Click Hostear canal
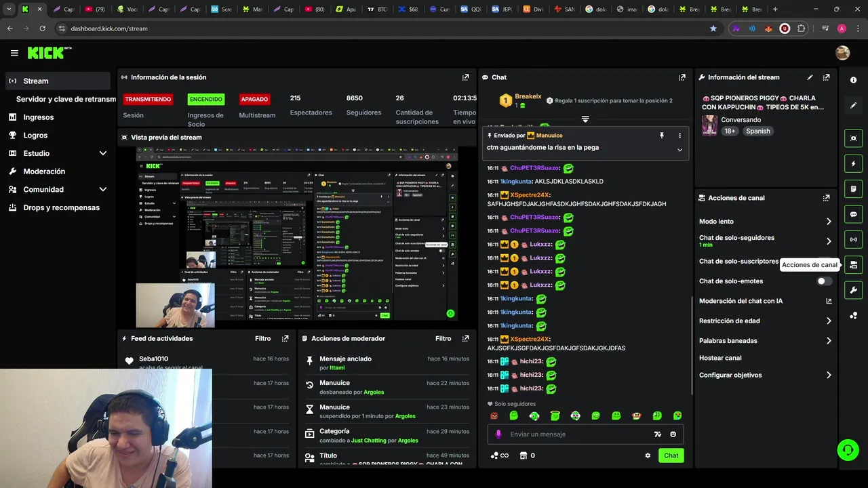This screenshot has width=868, height=488. point(720,358)
